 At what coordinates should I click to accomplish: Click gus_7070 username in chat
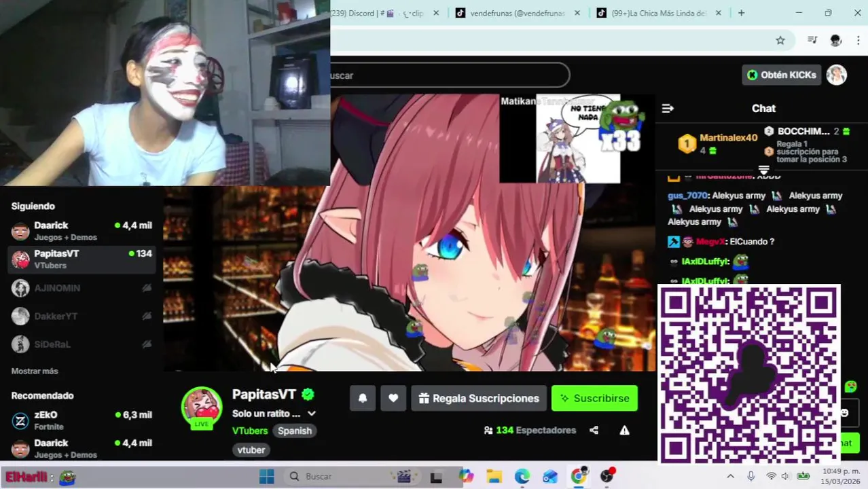point(687,196)
